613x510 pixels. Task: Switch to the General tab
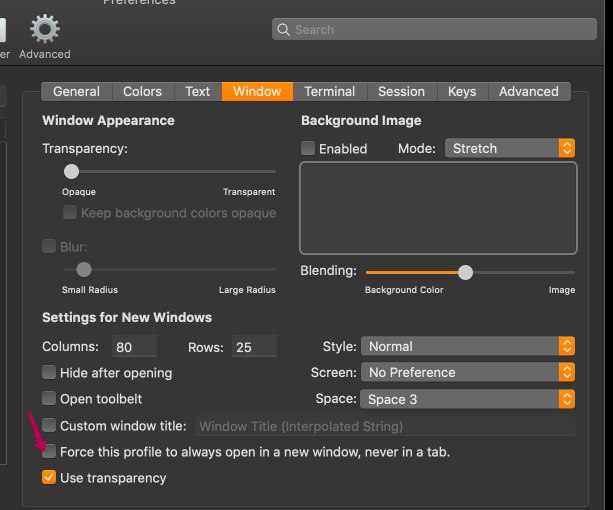77,91
